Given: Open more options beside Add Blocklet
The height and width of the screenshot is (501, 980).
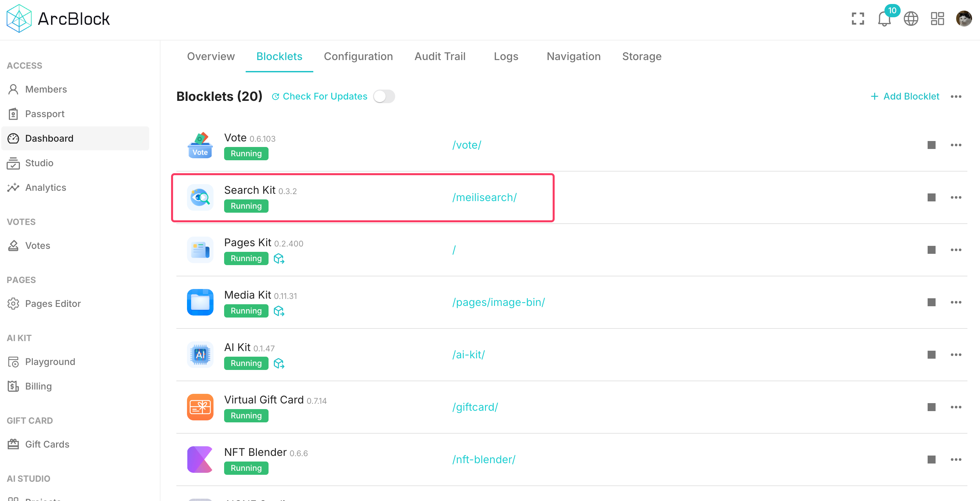Looking at the screenshot, I should point(956,97).
